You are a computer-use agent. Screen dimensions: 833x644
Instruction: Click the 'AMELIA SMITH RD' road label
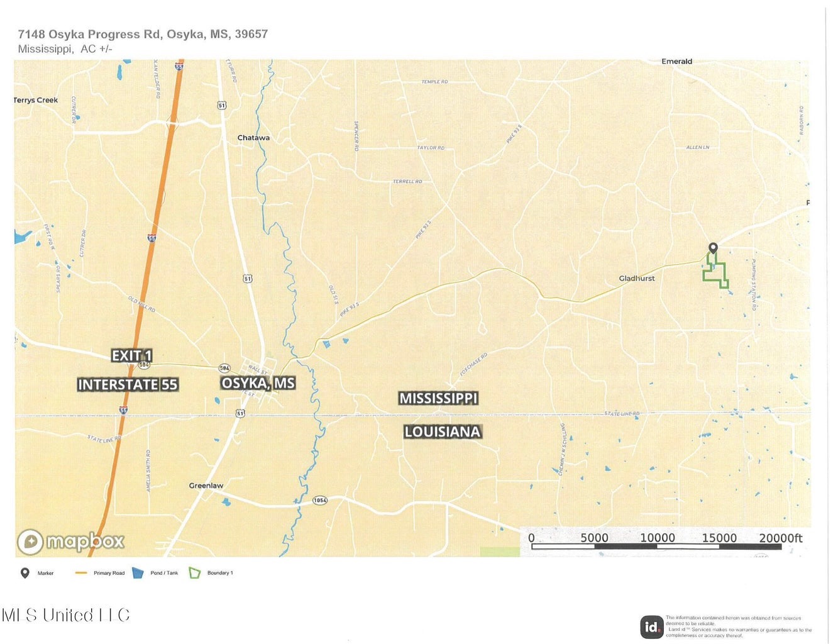[148, 471]
